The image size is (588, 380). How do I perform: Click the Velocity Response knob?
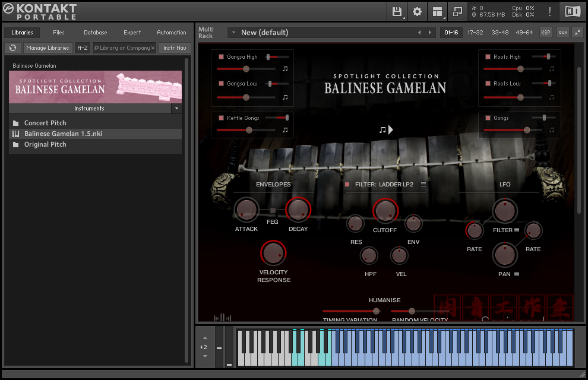pos(273,253)
